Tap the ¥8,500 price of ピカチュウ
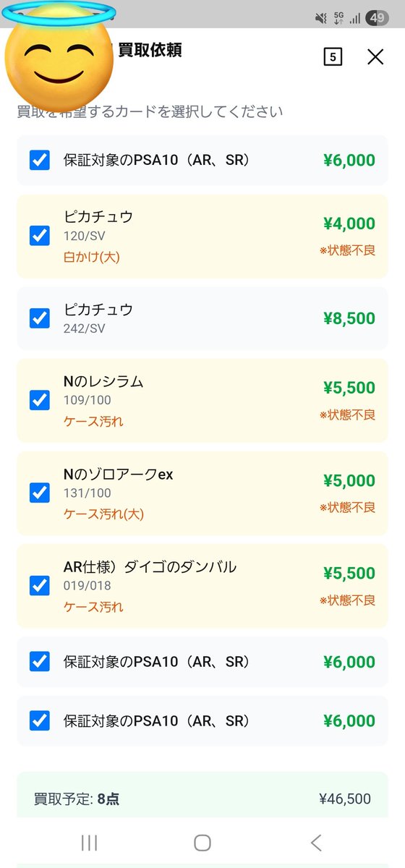Screen dimensions: 405x868 click(349, 318)
